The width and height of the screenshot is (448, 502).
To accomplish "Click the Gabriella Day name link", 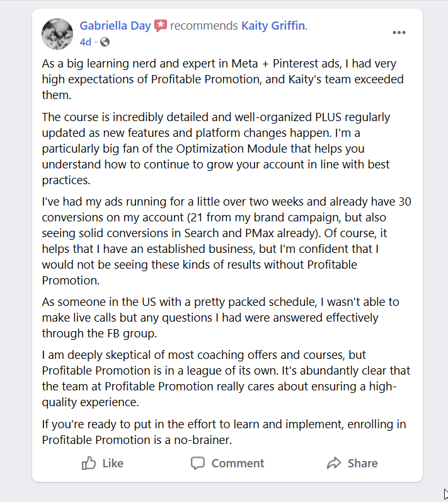I will [x=115, y=26].
